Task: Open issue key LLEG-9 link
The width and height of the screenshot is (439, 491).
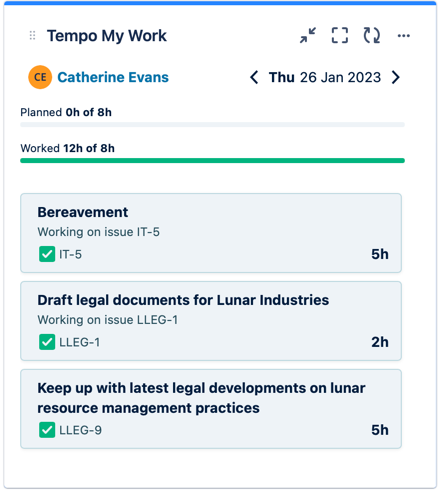Action: click(80, 430)
